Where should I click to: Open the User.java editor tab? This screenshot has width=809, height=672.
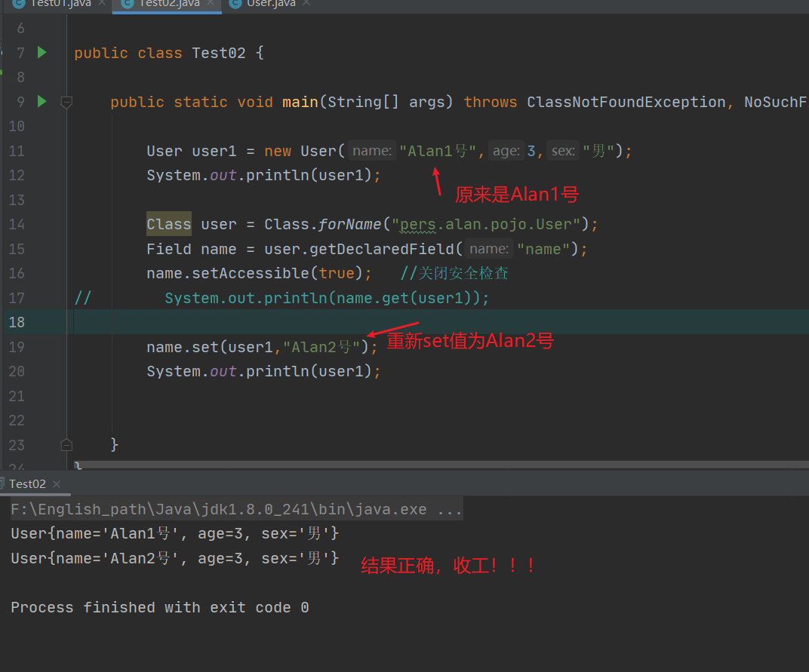271,3
